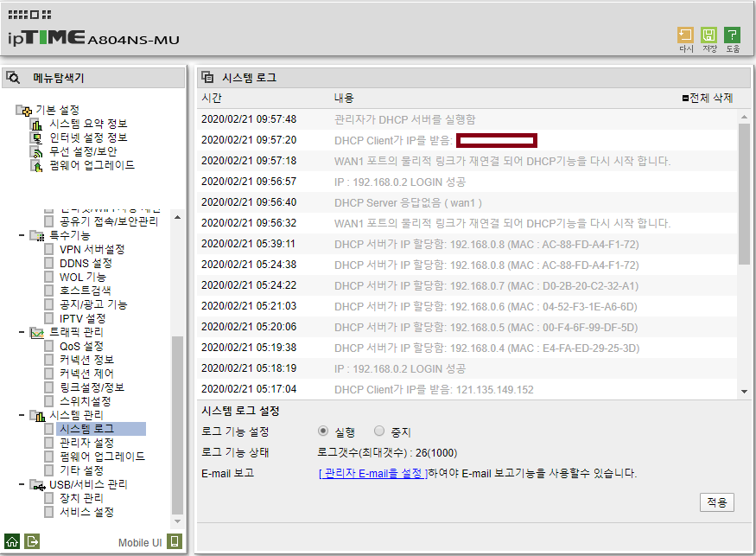Open the 관리자 E-mail을 설정 link
This screenshot has width=756, height=556.
click(373, 474)
